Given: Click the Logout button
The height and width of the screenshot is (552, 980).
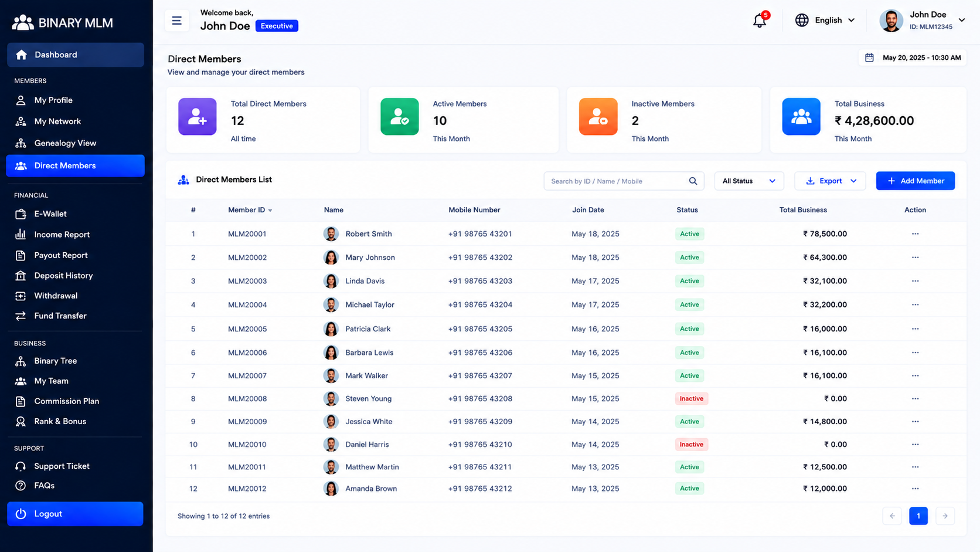Looking at the screenshot, I should [x=75, y=514].
